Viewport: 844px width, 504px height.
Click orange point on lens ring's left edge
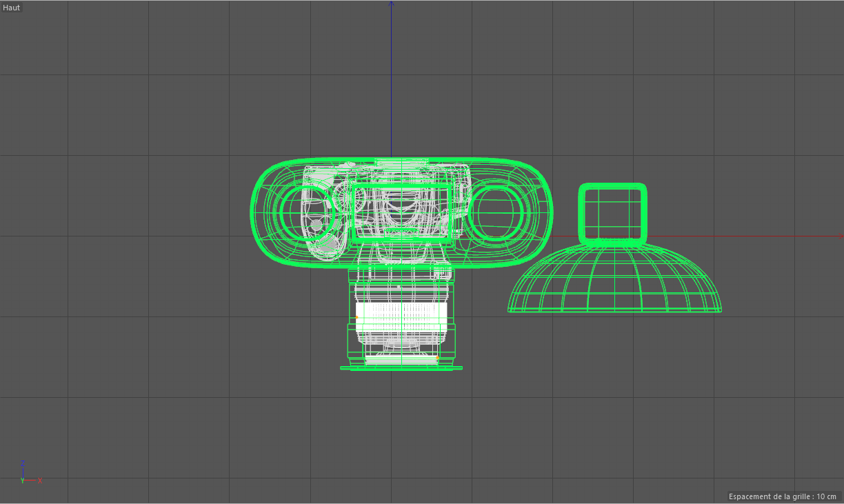point(356,317)
